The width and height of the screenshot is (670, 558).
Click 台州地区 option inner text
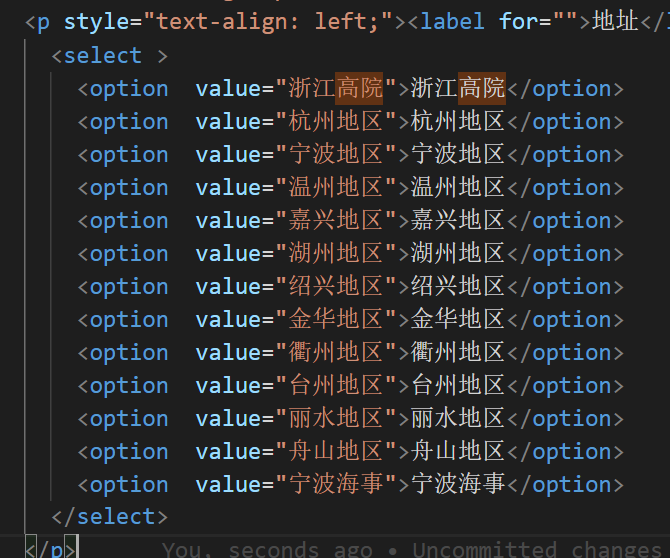tap(458, 386)
